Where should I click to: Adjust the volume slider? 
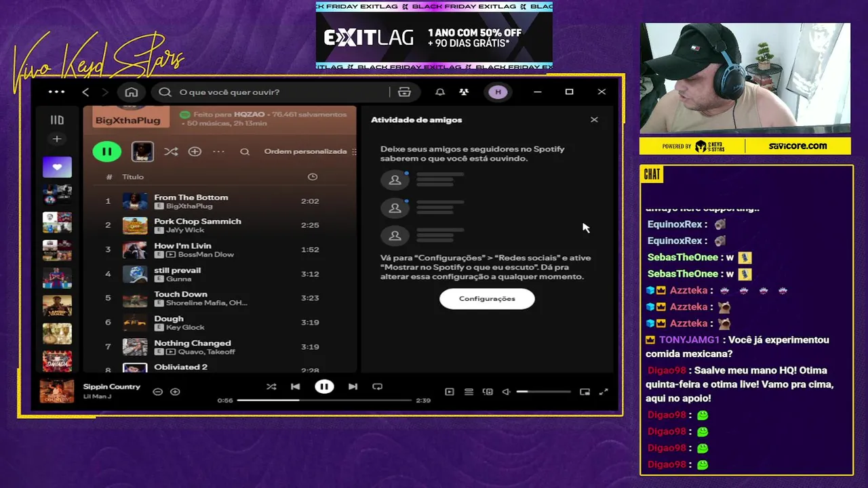(x=543, y=392)
